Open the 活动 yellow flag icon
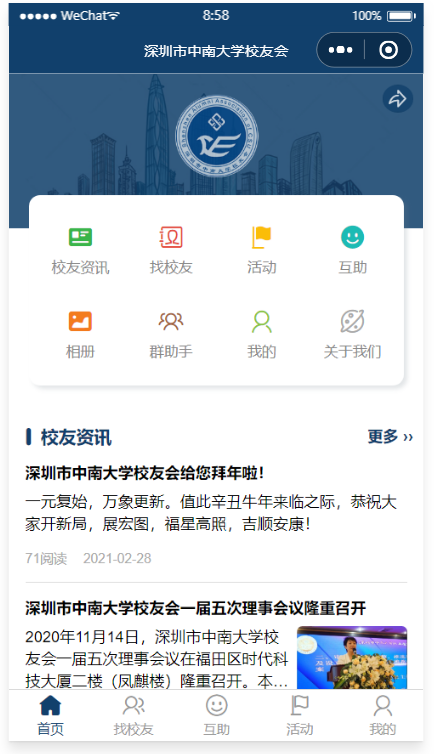 pyautogui.click(x=261, y=237)
